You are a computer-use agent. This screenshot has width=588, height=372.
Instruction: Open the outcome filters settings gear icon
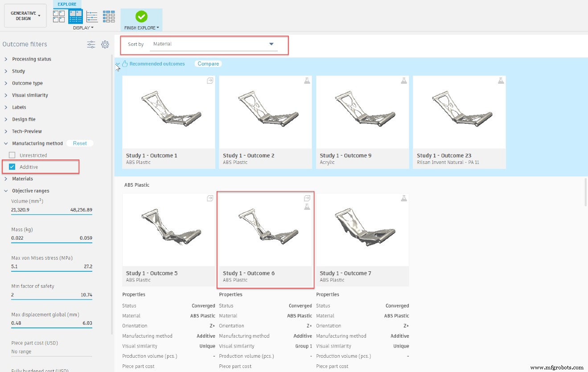[x=105, y=44]
